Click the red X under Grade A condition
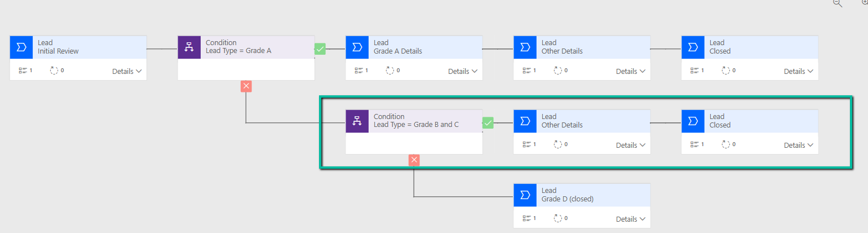868x233 pixels. (x=246, y=86)
